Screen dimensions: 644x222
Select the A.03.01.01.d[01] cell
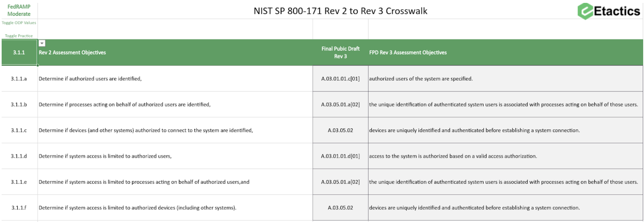[x=341, y=156]
